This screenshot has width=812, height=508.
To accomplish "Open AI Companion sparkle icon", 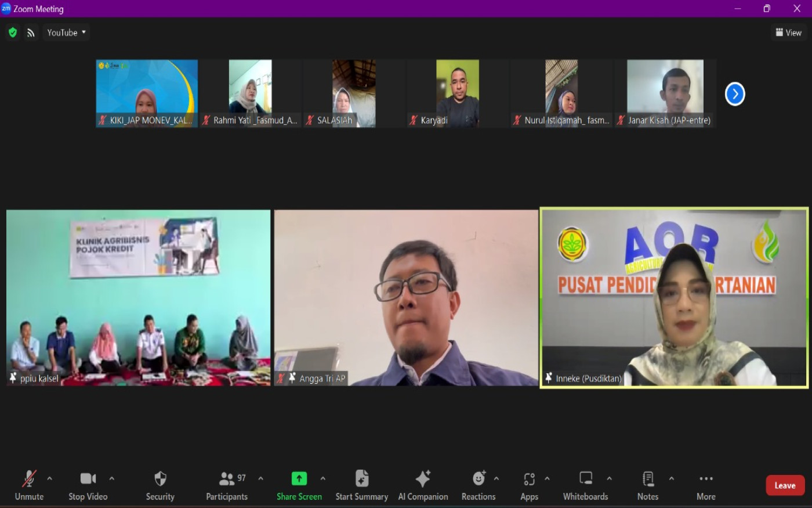I will coord(423,479).
